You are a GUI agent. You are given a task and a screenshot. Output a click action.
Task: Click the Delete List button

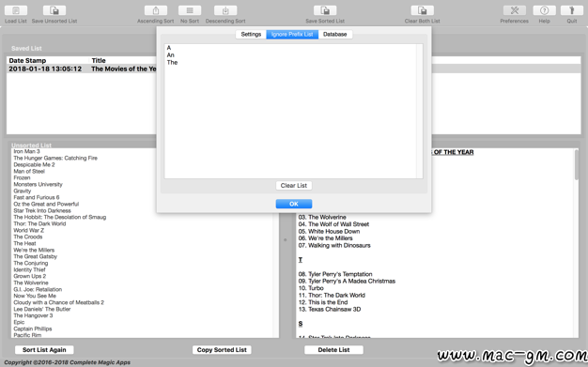333,350
